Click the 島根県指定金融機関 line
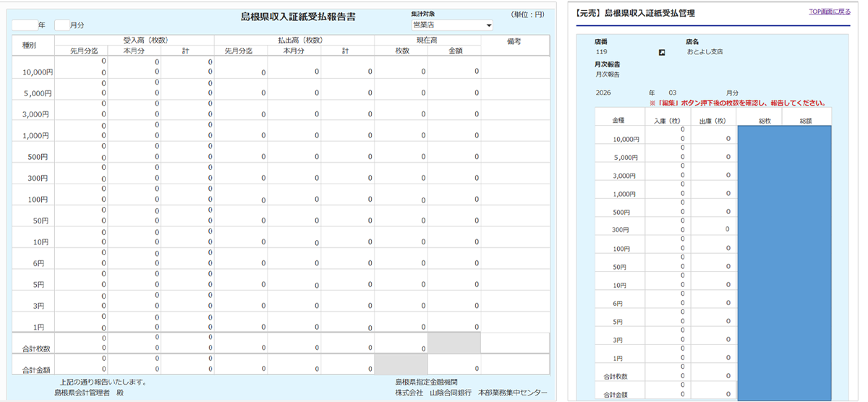Image resolution: width=868 pixels, height=402 pixels. click(x=427, y=382)
